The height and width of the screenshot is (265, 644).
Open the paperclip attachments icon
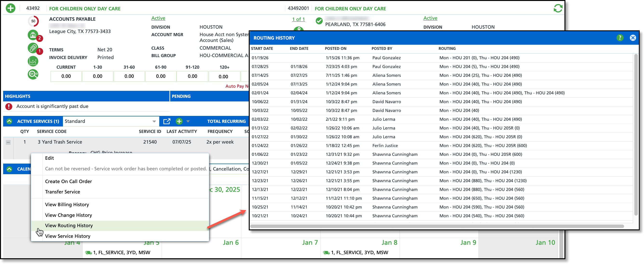pos(33,48)
